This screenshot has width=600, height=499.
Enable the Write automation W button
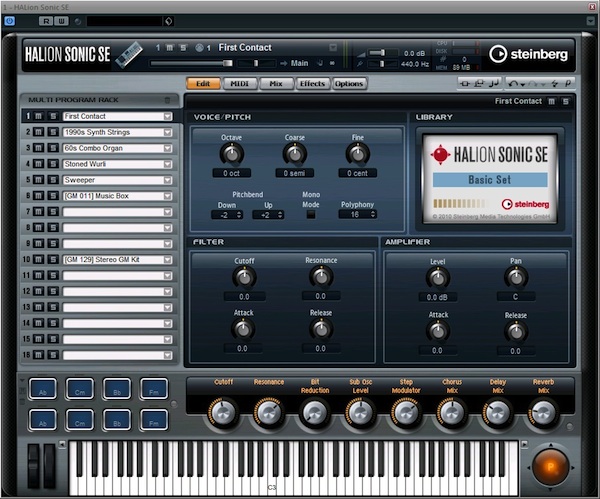point(61,21)
